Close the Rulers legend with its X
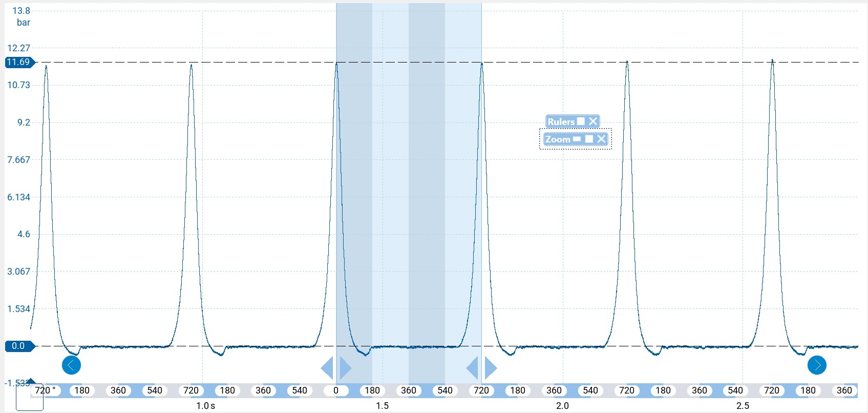Screen dimensions: 868x413 pos(593,121)
